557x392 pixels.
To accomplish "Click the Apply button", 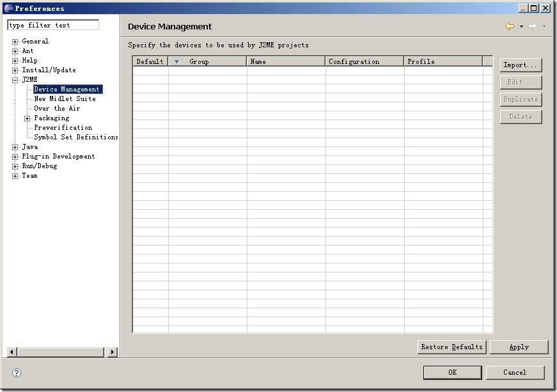I will [x=519, y=347].
